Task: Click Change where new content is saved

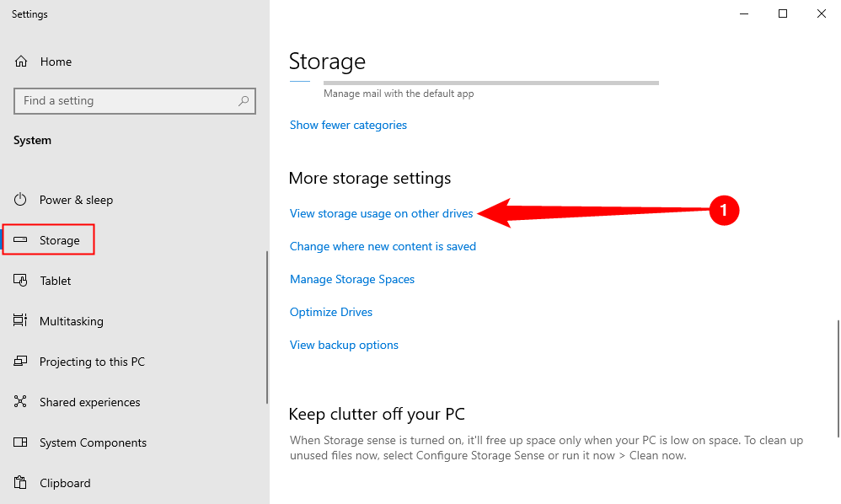Action: (383, 246)
